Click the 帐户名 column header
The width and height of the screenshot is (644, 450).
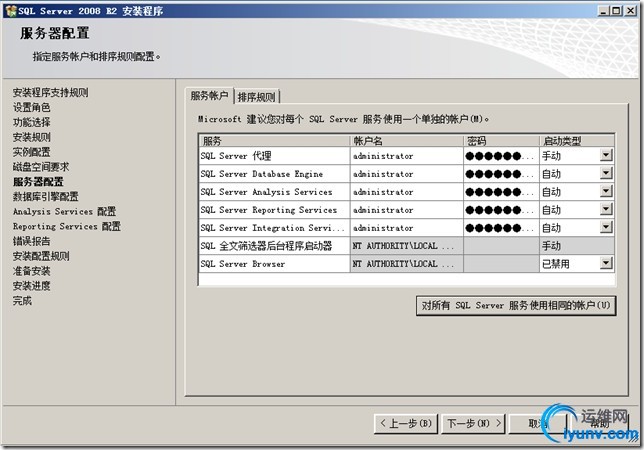click(x=407, y=141)
